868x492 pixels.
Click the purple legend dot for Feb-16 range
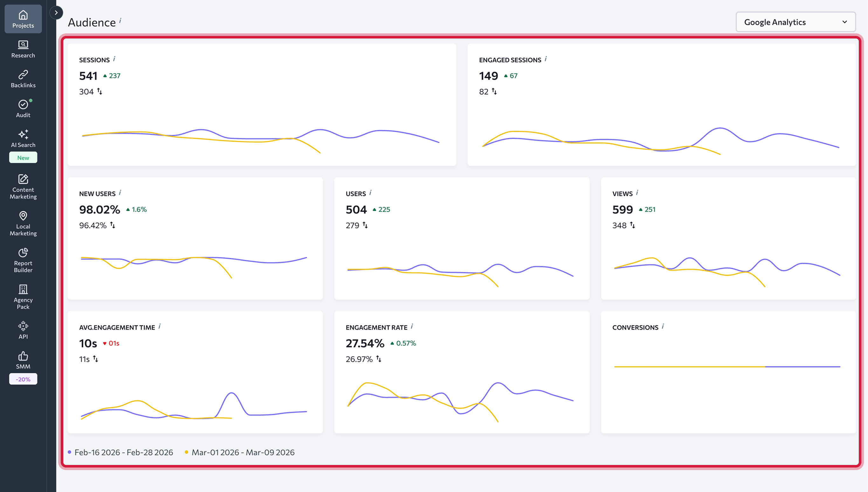[70, 452]
